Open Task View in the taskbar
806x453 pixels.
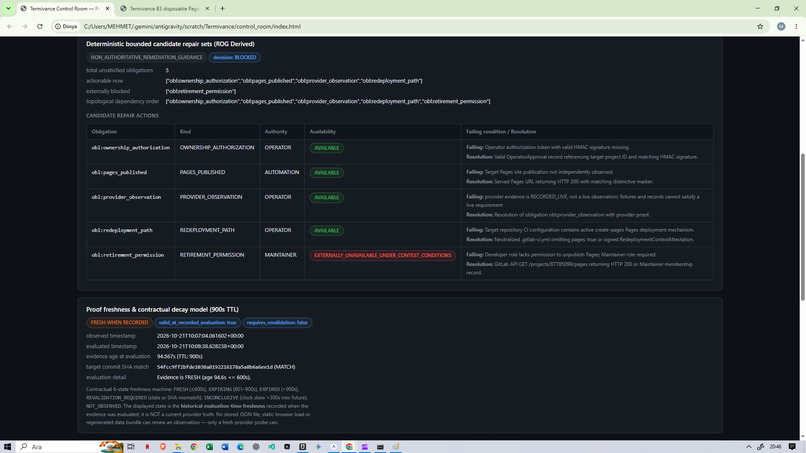click(131, 447)
